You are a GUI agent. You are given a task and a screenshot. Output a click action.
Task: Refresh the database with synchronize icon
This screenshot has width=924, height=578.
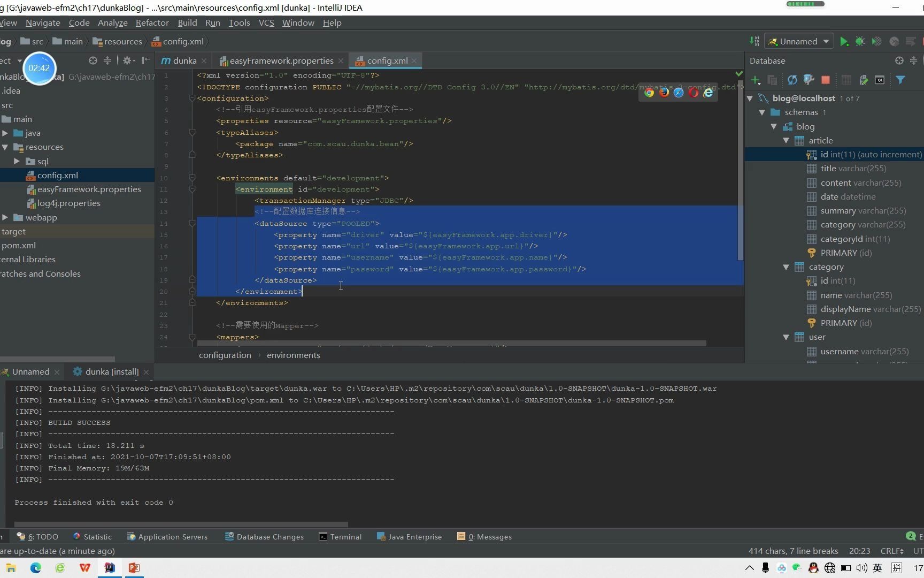[792, 80]
